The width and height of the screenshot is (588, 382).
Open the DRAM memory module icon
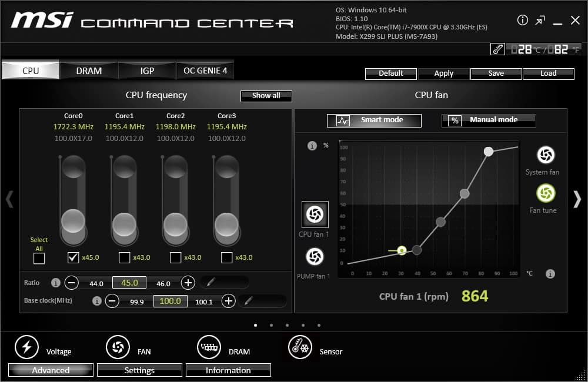click(x=209, y=347)
